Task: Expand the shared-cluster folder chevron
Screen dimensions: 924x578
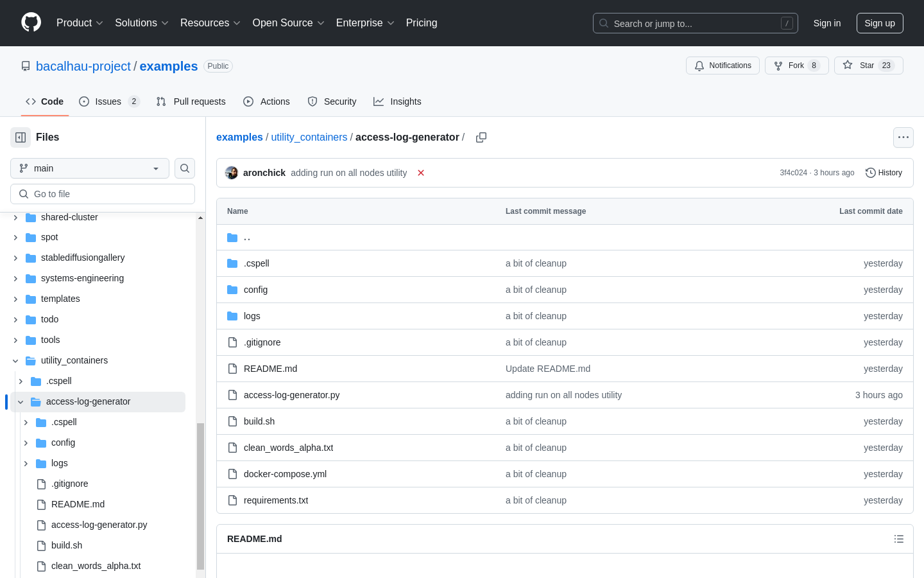Action: (15, 218)
